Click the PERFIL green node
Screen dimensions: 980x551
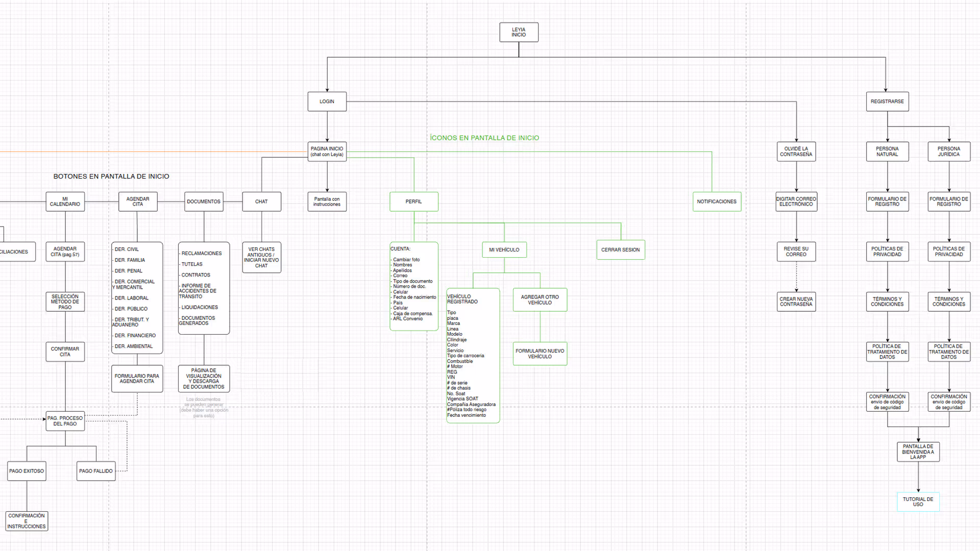click(413, 201)
